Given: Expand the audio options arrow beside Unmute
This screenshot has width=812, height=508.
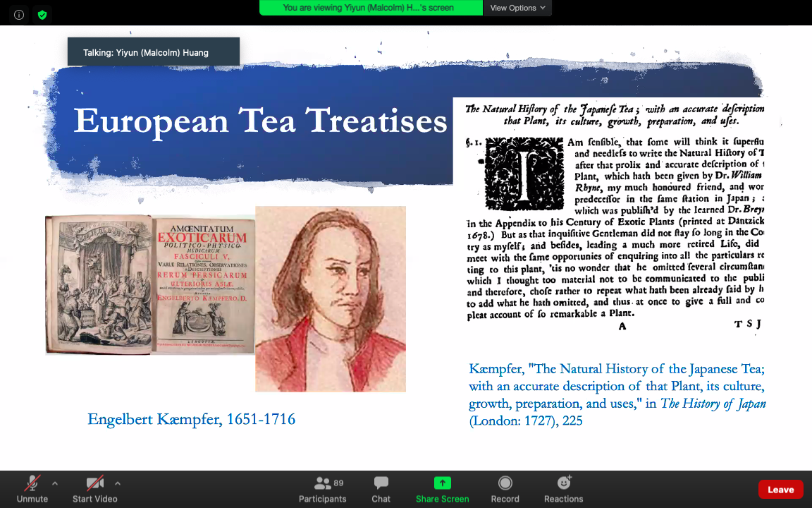Looking at the screenshot, I should point(55,483).
